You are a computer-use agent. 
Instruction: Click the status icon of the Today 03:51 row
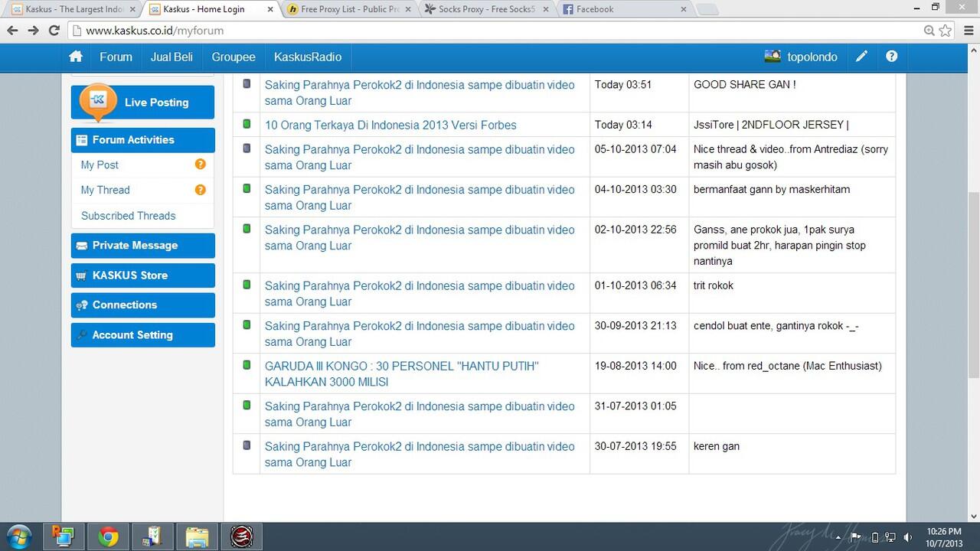tap(247, 83)
